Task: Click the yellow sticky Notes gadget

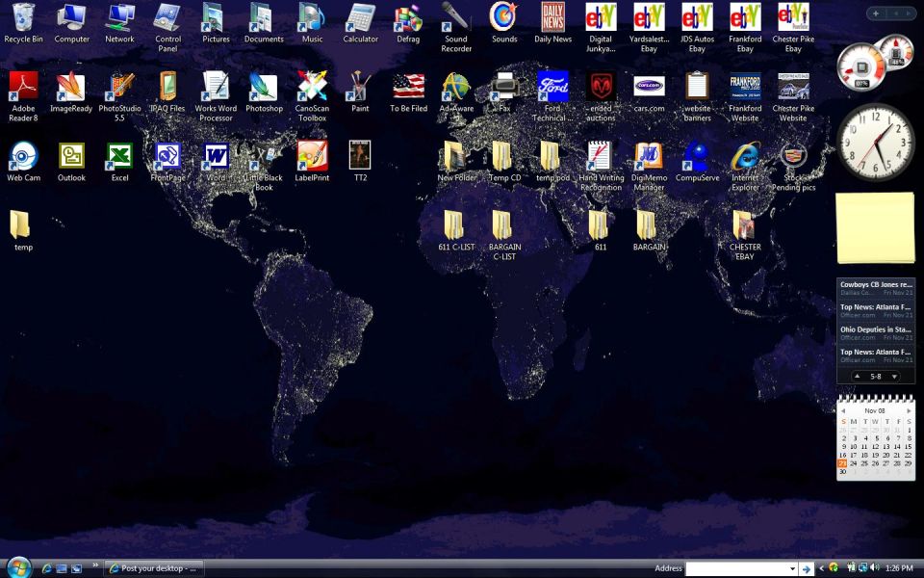Action: [875, 227]
